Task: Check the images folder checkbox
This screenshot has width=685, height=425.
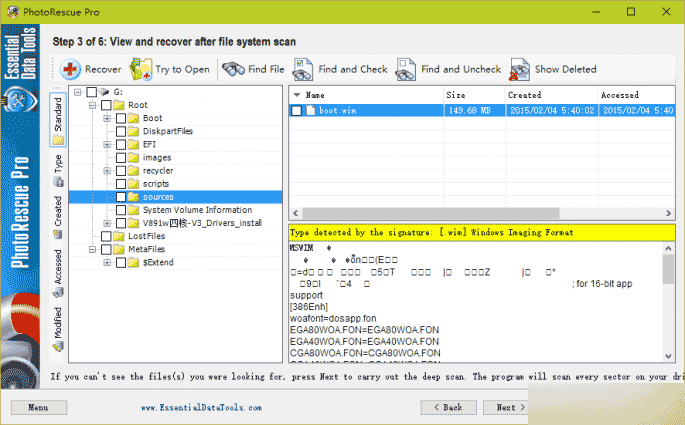Action: pyautogui.click(x=121, y=158)
